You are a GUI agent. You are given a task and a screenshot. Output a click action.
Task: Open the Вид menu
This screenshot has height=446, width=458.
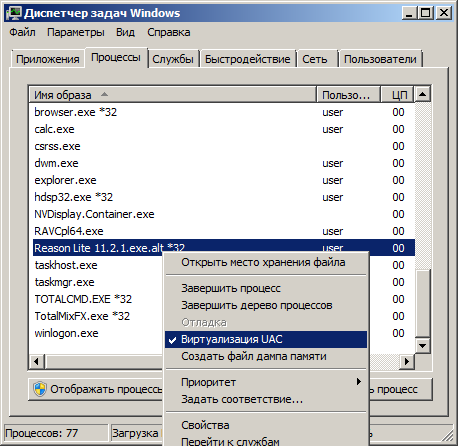point(125,32)
